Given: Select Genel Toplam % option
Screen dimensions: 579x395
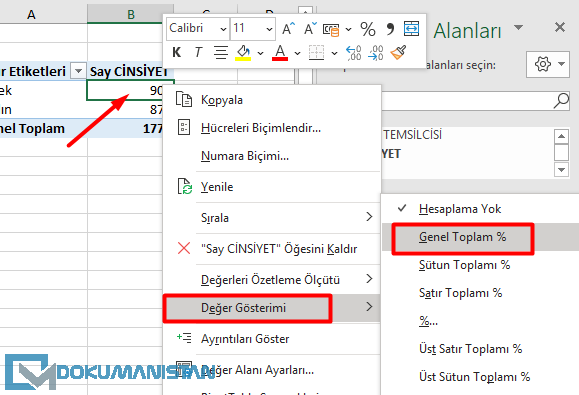Looking at the screenshot, I should (x=480, y=237).
